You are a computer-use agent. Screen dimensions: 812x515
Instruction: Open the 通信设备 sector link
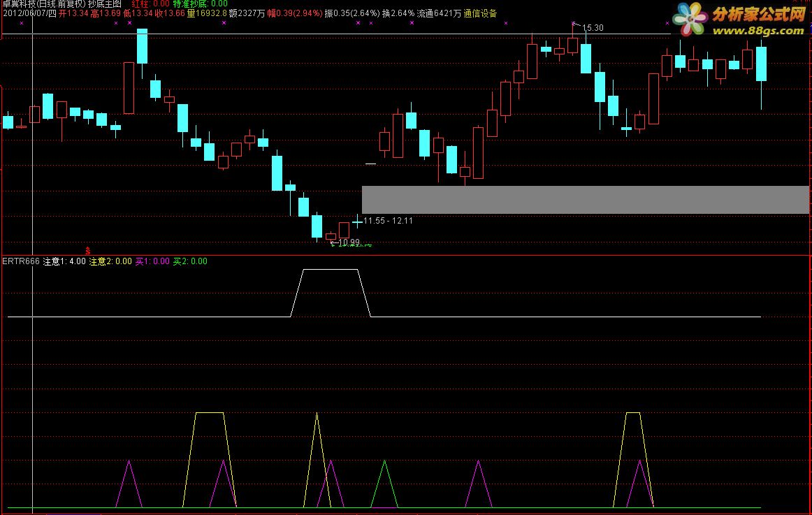click(480, 13)
